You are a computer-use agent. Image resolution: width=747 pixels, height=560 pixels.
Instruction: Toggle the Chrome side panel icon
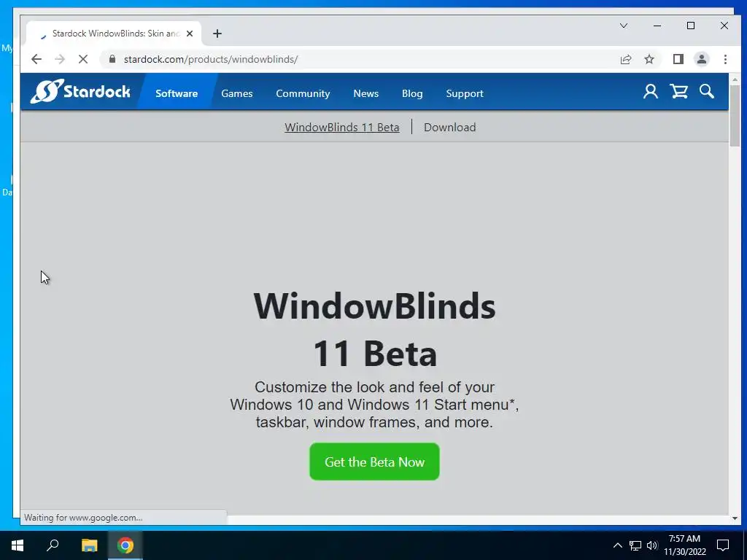pos(678,59)
